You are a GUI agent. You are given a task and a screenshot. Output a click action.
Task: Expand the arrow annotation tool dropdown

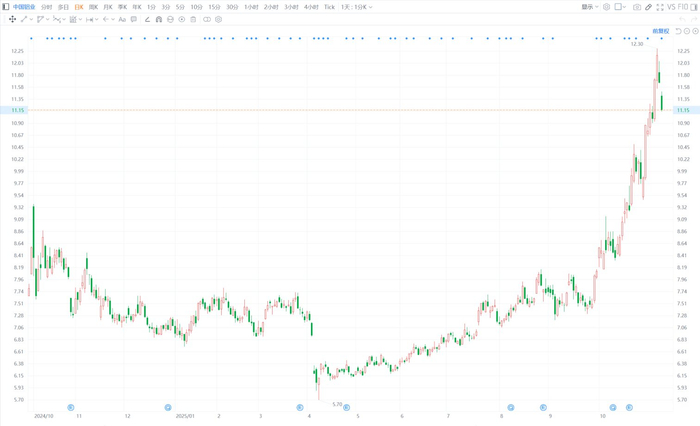click(113, 19)
